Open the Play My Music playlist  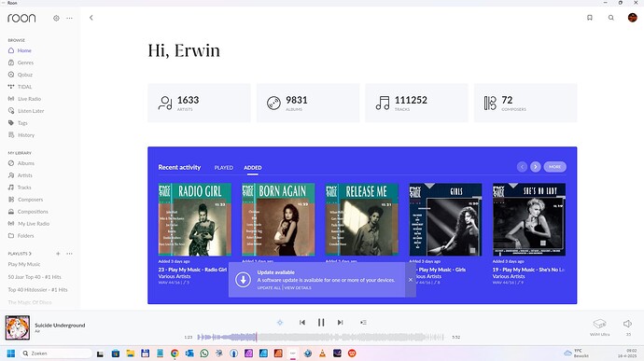click(24, 265)
